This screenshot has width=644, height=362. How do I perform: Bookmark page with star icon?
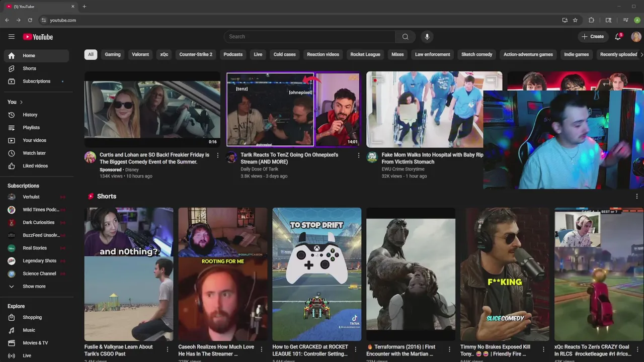coord(575,20)
